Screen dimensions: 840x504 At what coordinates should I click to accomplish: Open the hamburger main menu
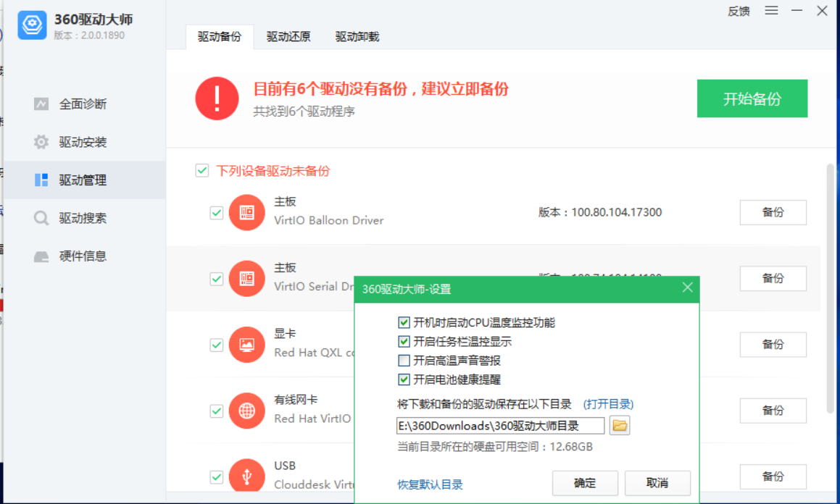[771, 11]
